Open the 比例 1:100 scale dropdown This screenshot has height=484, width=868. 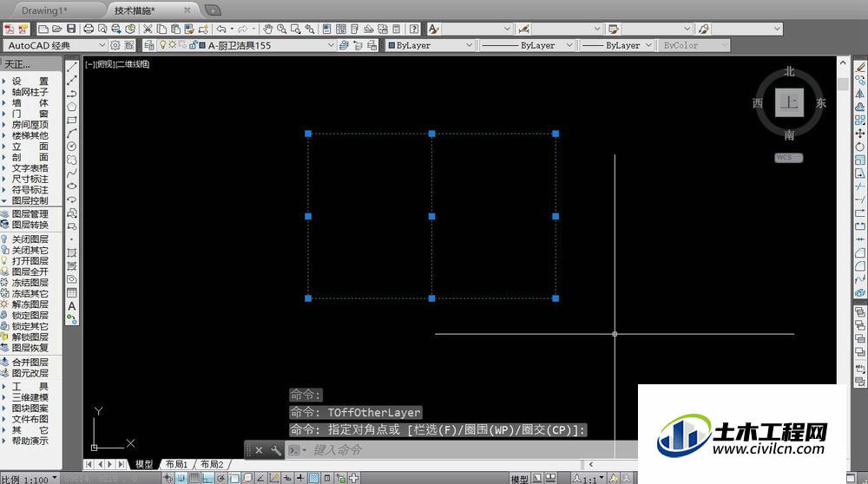pos(29,479)
